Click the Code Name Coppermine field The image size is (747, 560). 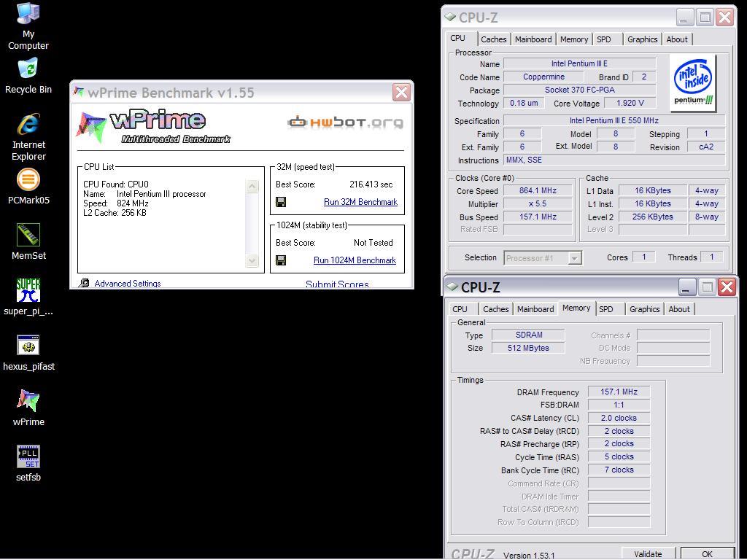pyautogui.click(x=543, y=77)
